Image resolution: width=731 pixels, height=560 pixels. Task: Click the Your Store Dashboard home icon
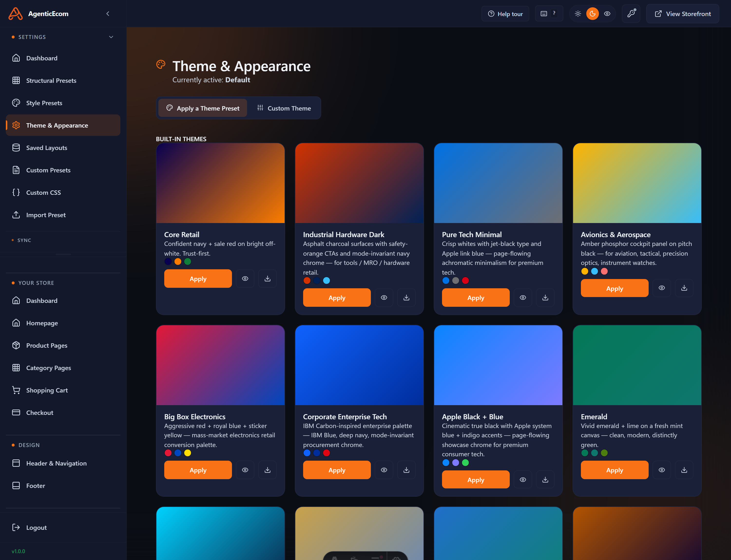[x=16, y=301]
